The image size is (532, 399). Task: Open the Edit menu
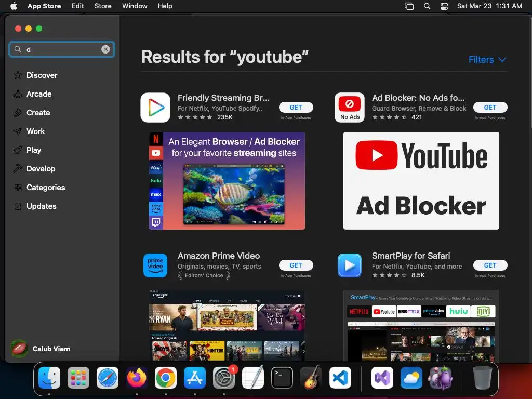(78, 6)
